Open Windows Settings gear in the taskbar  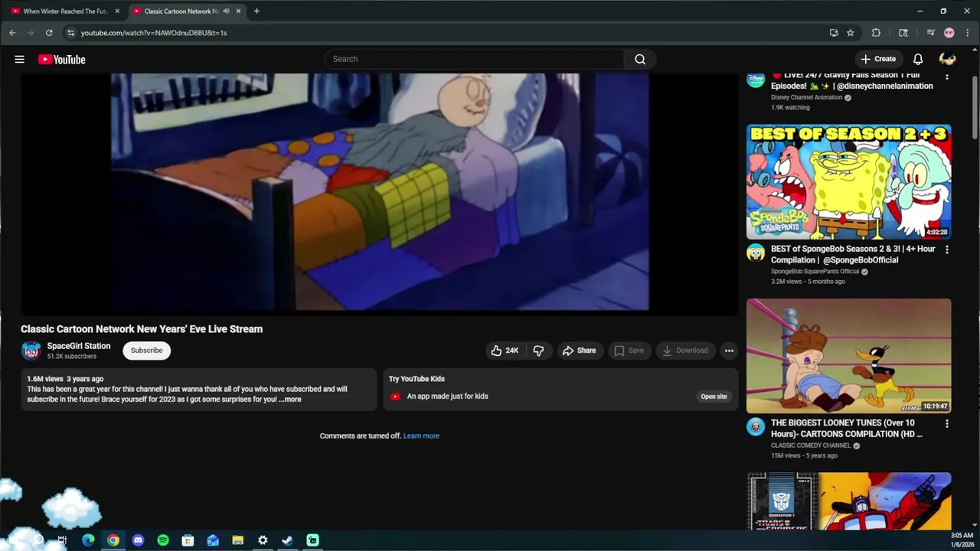coord(263,540)
